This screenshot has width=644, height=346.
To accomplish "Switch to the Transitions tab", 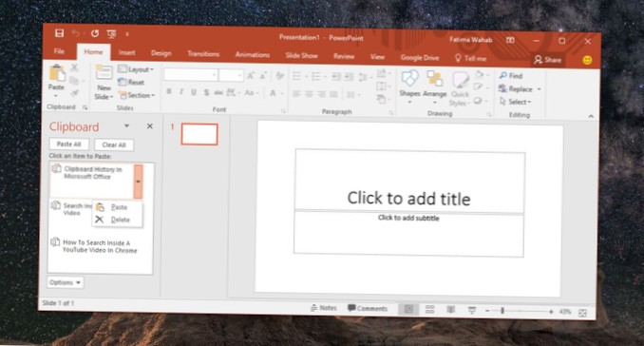I will pos(203,54).
